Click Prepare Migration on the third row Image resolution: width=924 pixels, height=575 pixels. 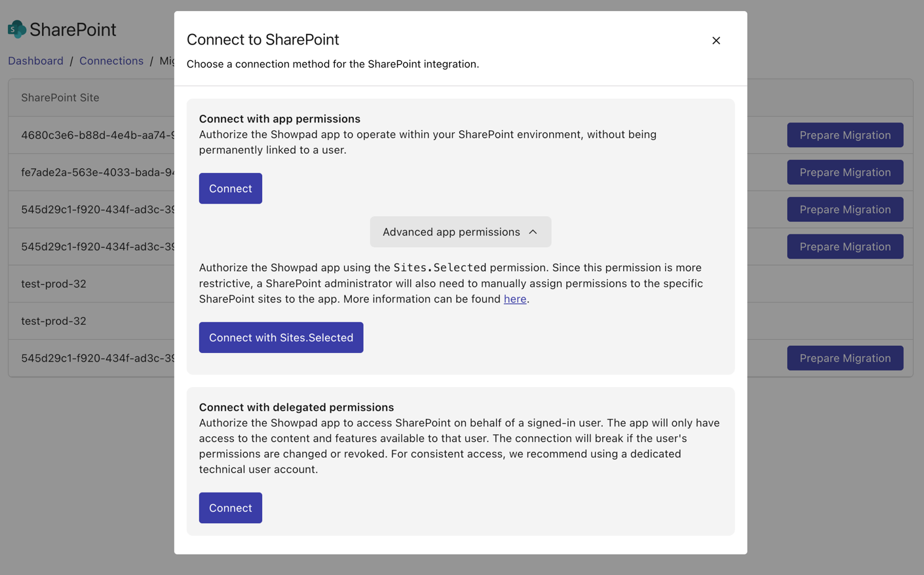[845, 209]
